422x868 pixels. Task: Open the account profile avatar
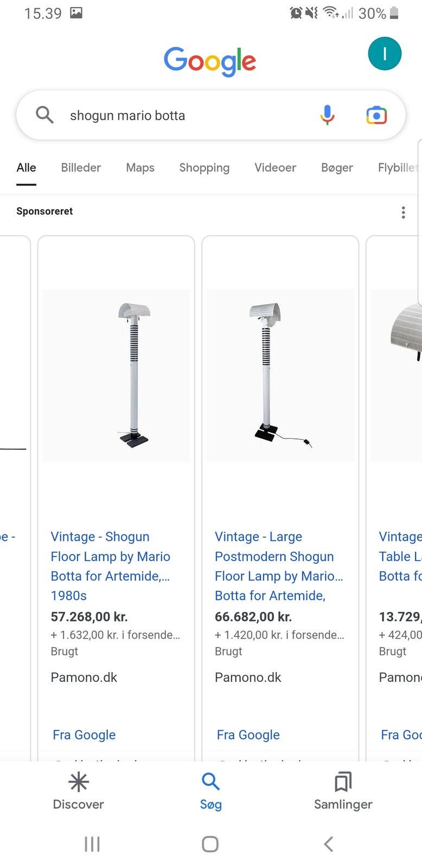[385, 54]
